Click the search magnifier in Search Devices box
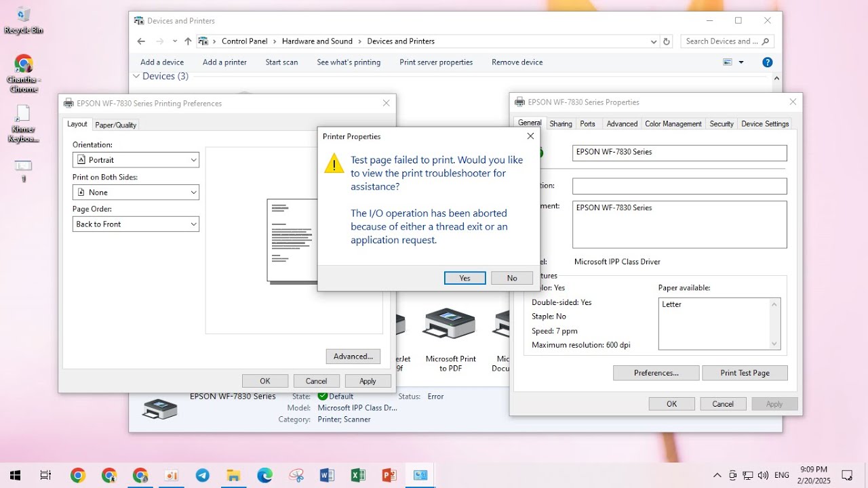This screenshot has height=488, width=868. [766, 41]
